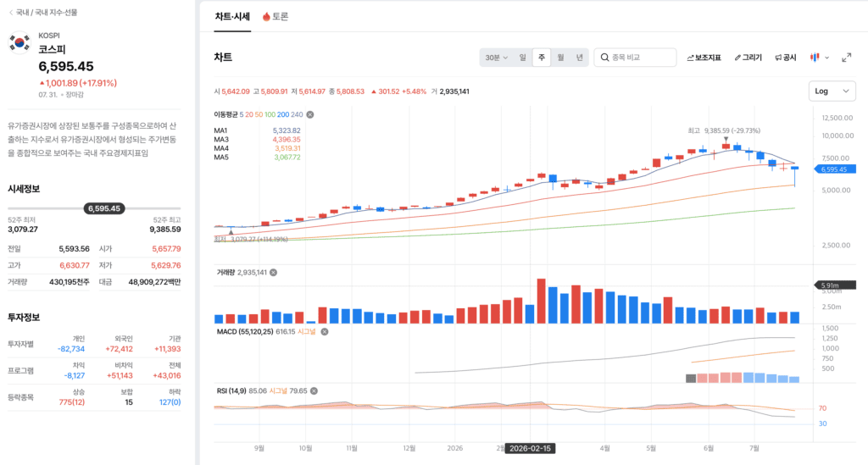Switch chart interval to 년 yearly
Screen dimensions: 868x465
coord(580,58)
